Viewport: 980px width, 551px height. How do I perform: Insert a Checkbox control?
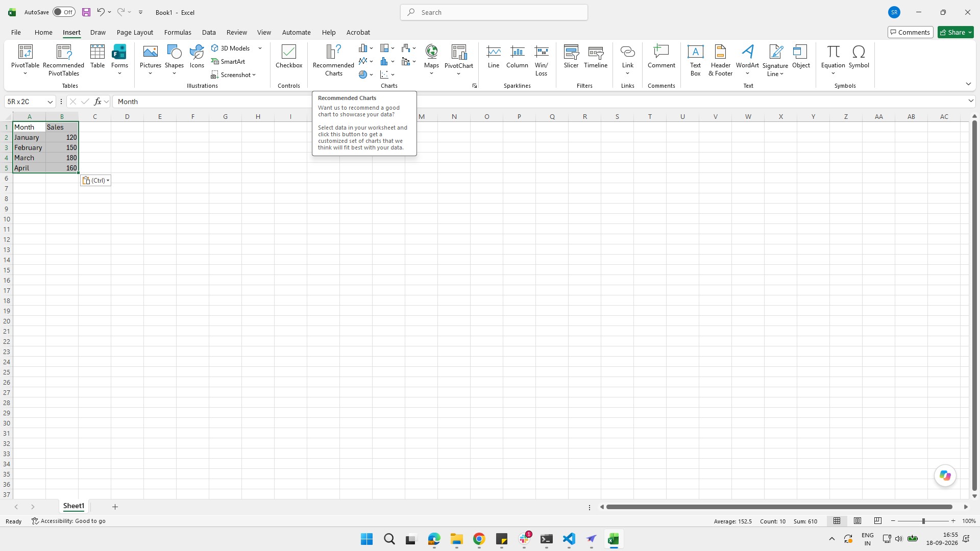[x=289, y=56]
